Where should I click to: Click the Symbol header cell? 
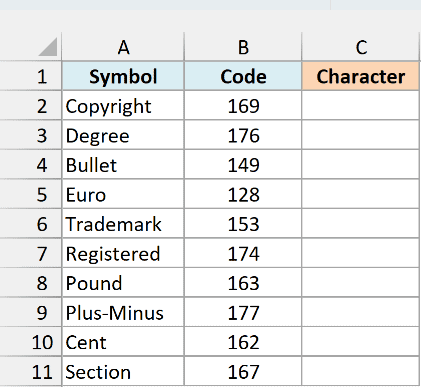(123, 76)
